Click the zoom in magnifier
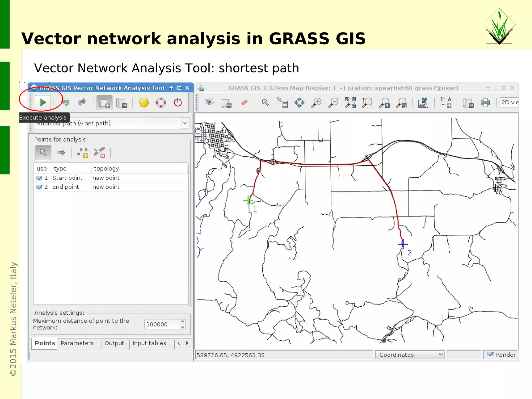The width and height of the screenshot is (532, 399). (316, 103)
